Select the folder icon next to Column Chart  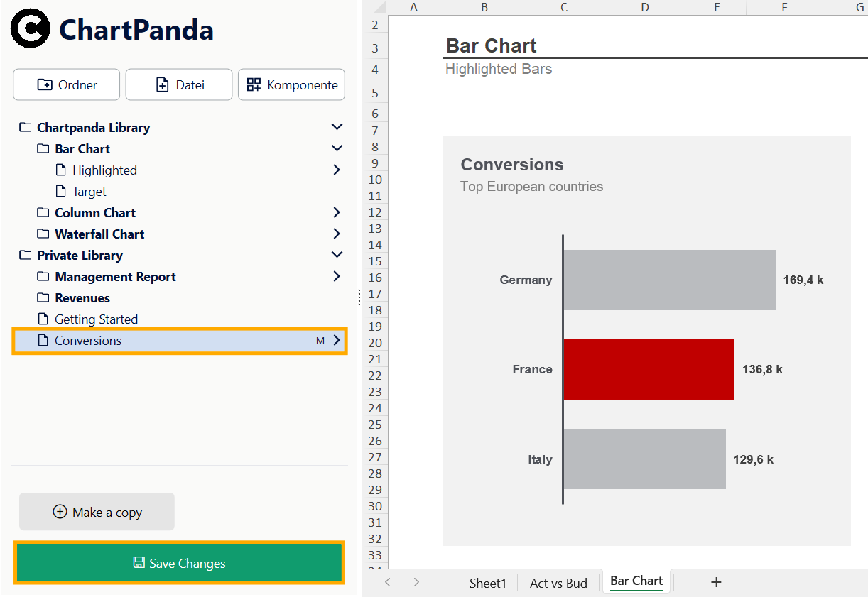pyautogui.click(x=43, y=212)
